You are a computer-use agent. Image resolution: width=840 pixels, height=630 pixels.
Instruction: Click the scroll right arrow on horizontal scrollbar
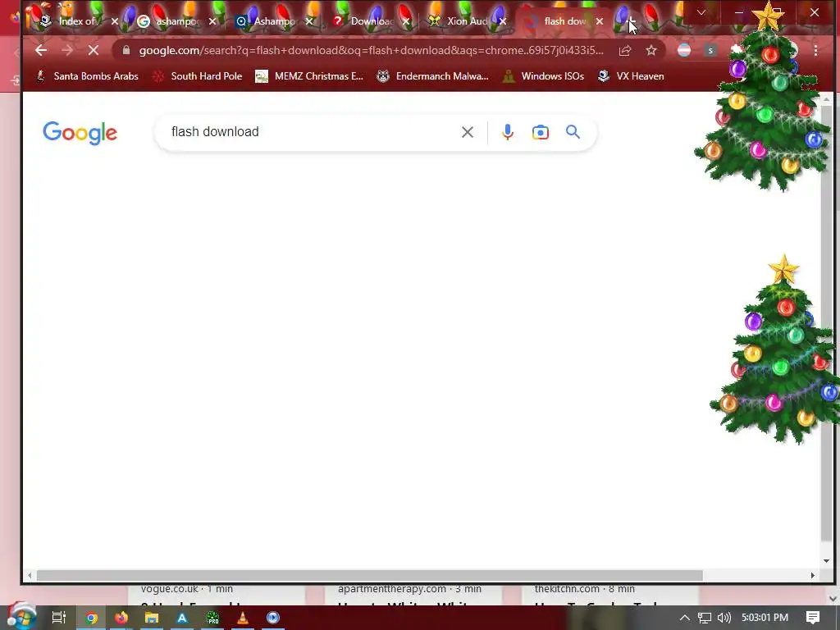tap(813, 575)
